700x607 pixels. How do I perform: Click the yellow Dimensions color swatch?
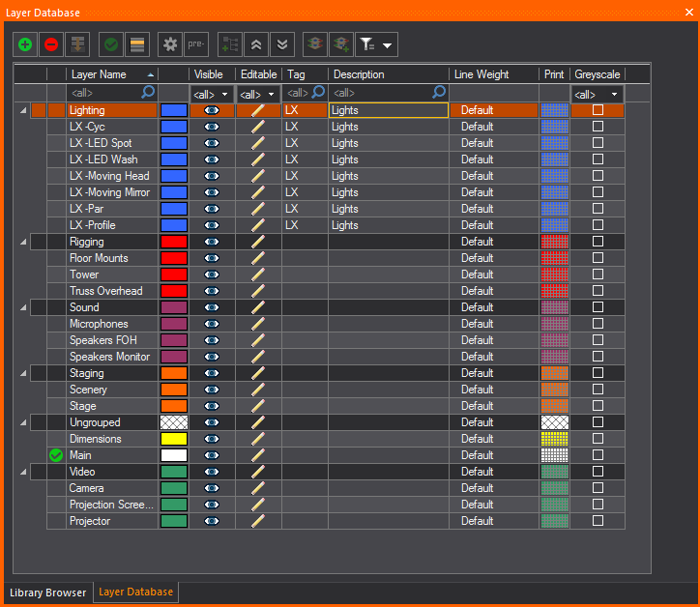coord(174,439)
